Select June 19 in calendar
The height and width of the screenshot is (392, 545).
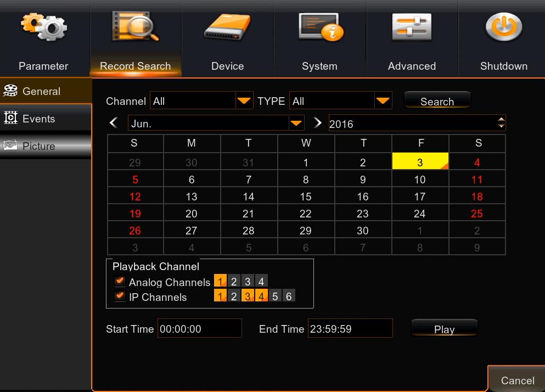pos(135,213)
